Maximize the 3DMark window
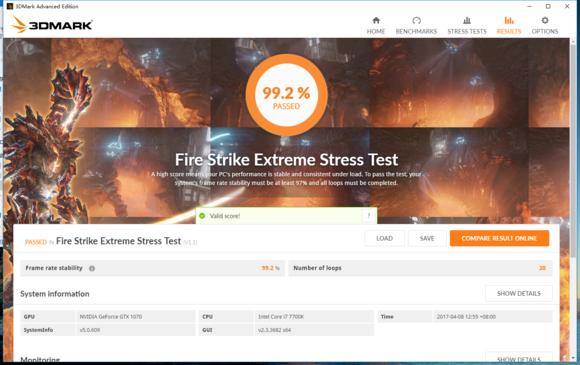Screen dimensions: 580x365 coord(548,6)
